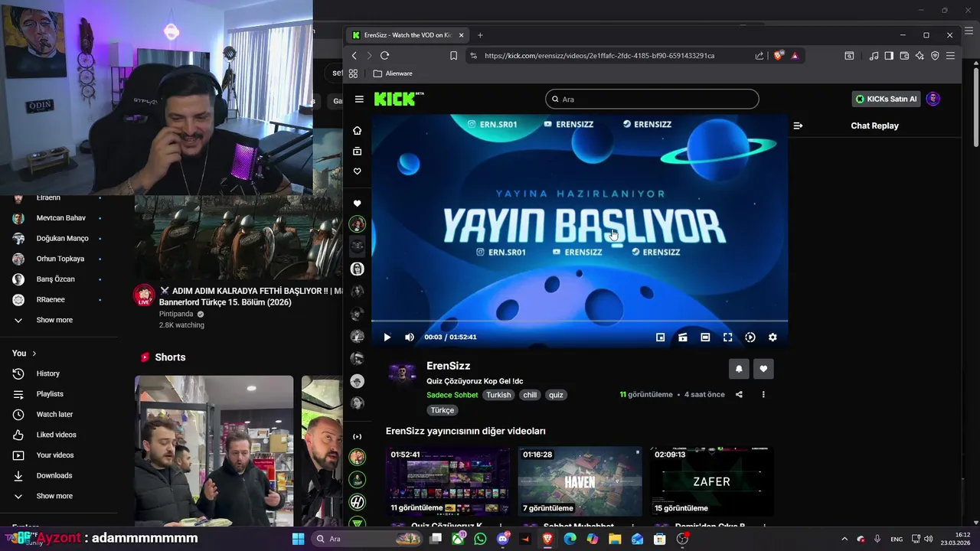Screen dimensions: 980x551
Task: Go to Kick Home in sidebar
Action: (357, 131)
